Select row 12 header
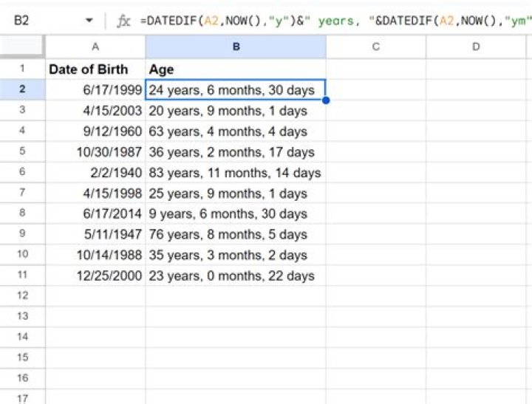The height and width of the screenshot is (404, 532). click(22, 295)
